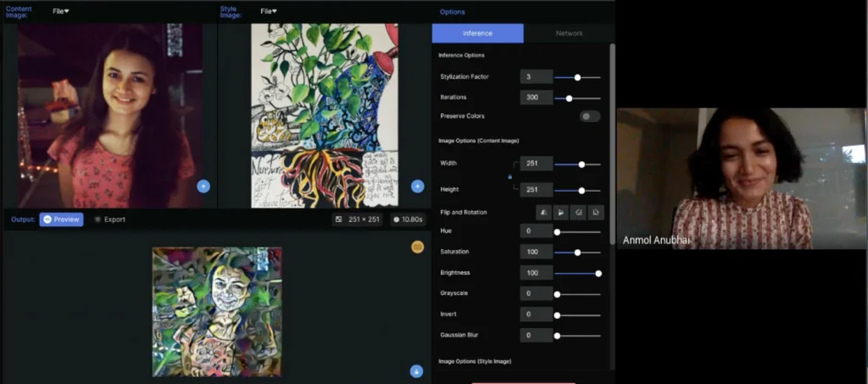
Task: Select the Export output mode
Action: coord(109,220)
